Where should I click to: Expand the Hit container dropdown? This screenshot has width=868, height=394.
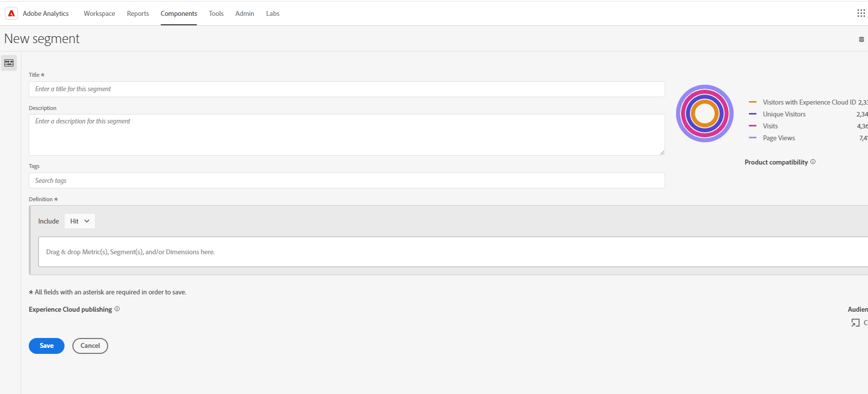(x=80, y=221)
